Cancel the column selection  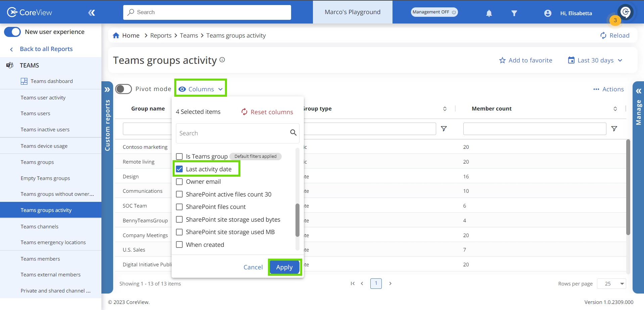click(253, 267)
